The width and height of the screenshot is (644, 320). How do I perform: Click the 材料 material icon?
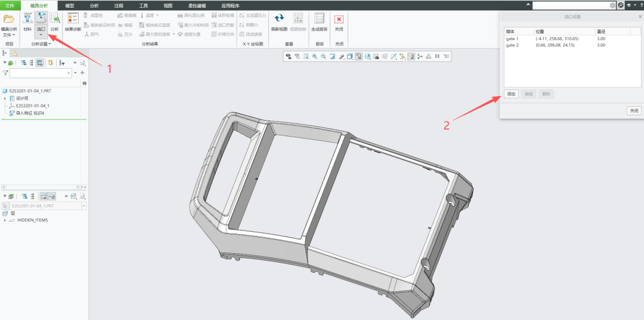tap(27, 19)
